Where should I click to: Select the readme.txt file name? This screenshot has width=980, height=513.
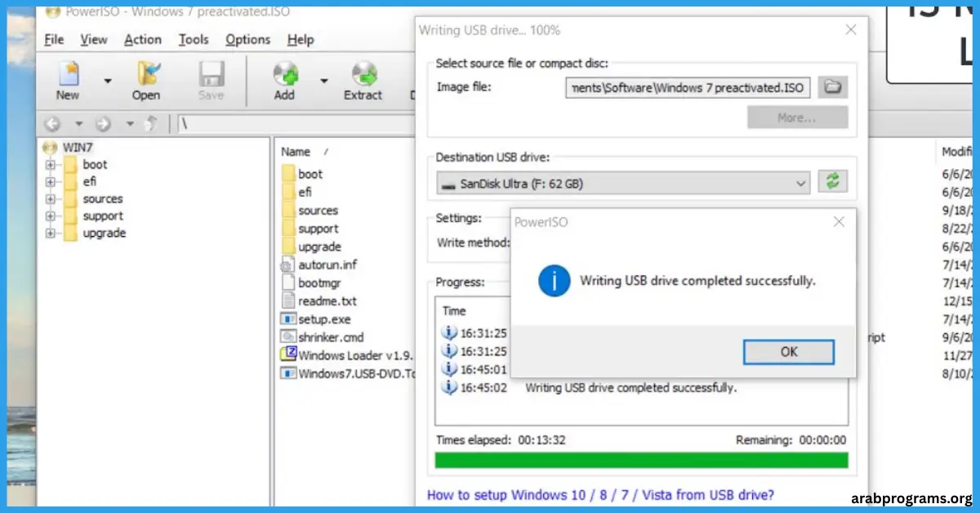coord(327,301)
